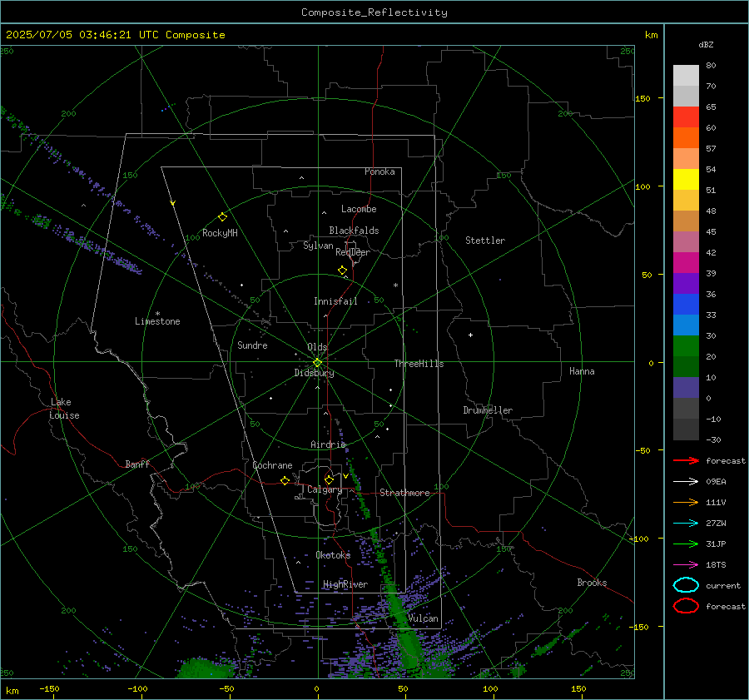
Task: Click the Lacombe town label
Action: [359, 209]
